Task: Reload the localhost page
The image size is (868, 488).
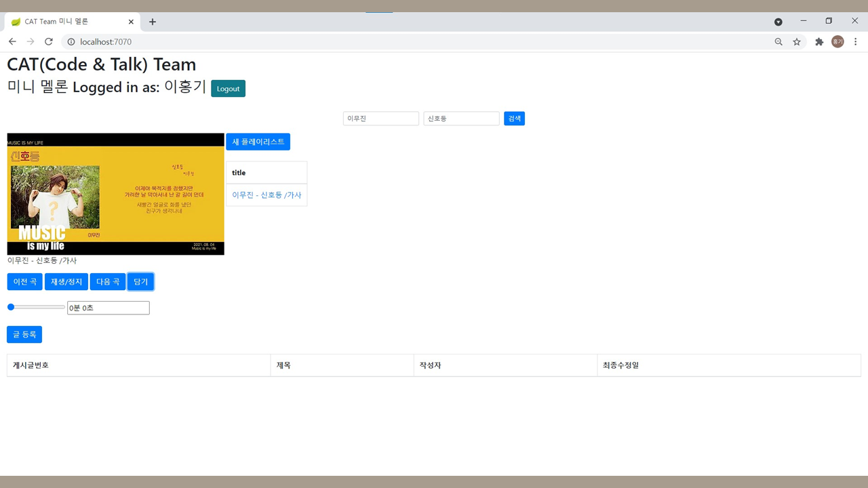Action: 49,41
